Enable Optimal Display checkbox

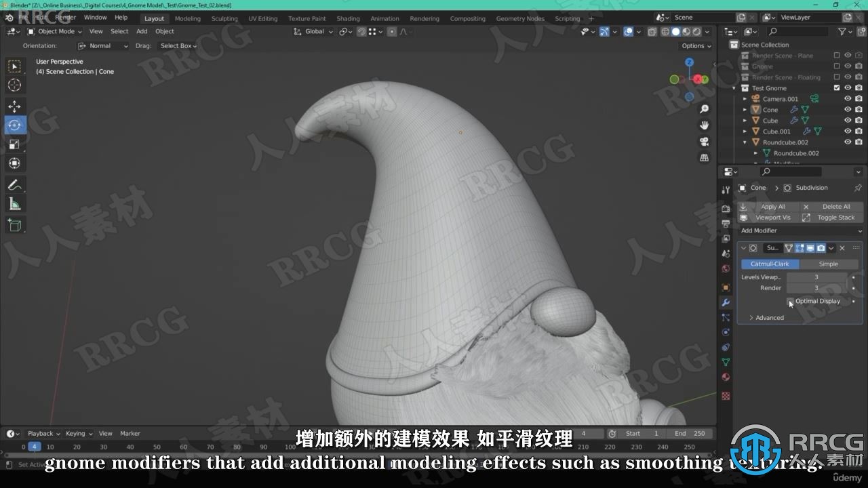tap(790, 302)
